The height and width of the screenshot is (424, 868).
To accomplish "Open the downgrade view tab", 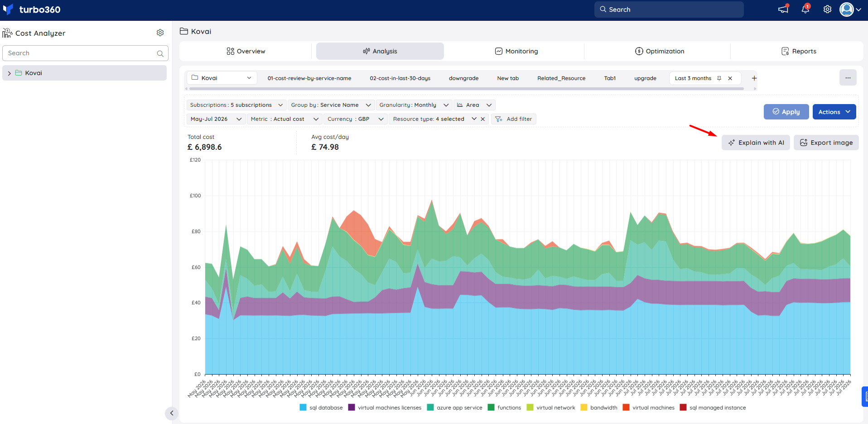I will tap(464, 78).
